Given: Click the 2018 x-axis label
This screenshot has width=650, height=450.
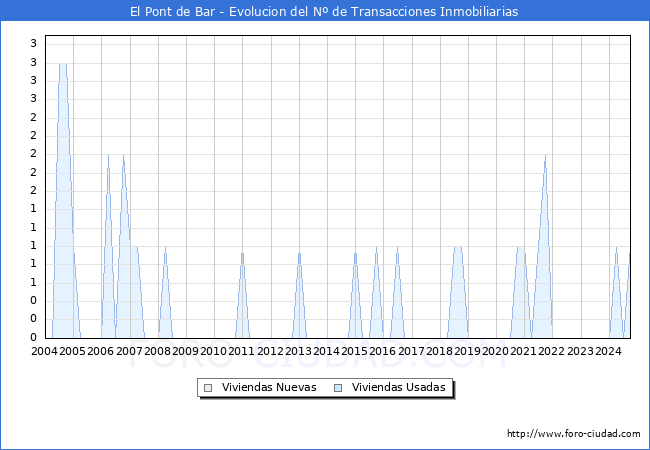Looking at the screenshot, I should coord(439,351).
